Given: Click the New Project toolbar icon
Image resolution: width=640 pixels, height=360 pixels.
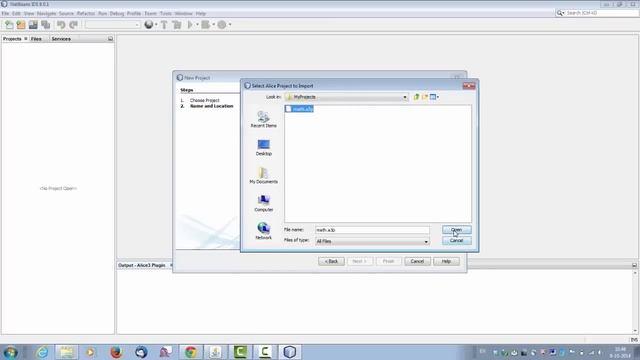Looking at the screenshot, I should (x=21, y=25).
